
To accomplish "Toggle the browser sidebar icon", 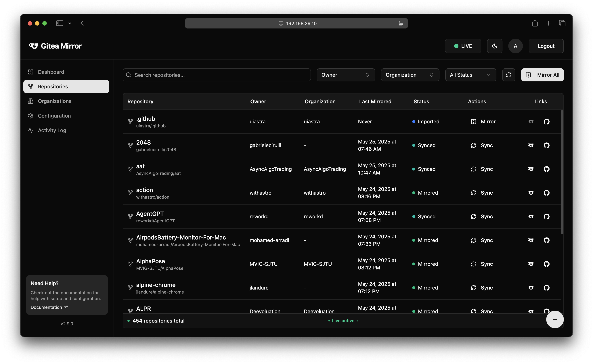I will pyautogui.click(x=60, y=23).
